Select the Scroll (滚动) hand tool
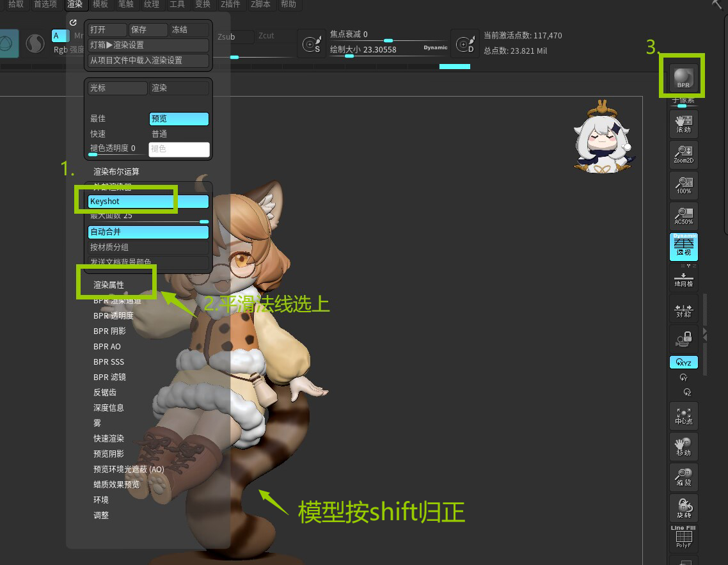This screenshot has height=565, width=728. click(x=683, y=124)
